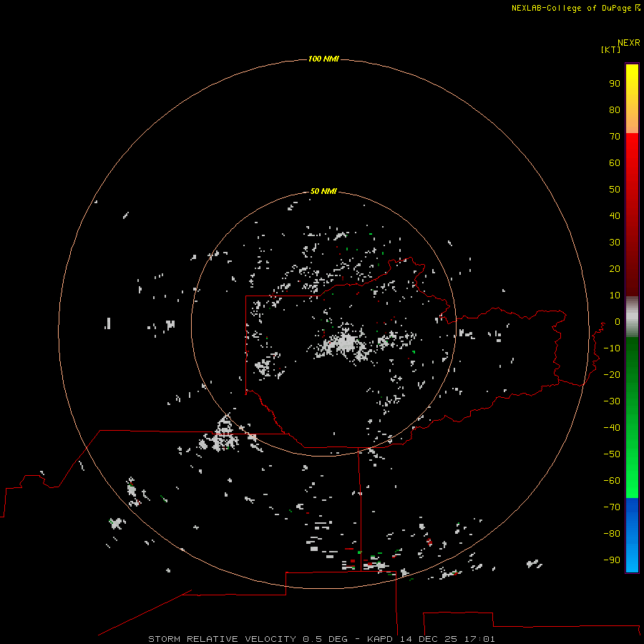Click the 40 value on velocity scale

[615, 215]
